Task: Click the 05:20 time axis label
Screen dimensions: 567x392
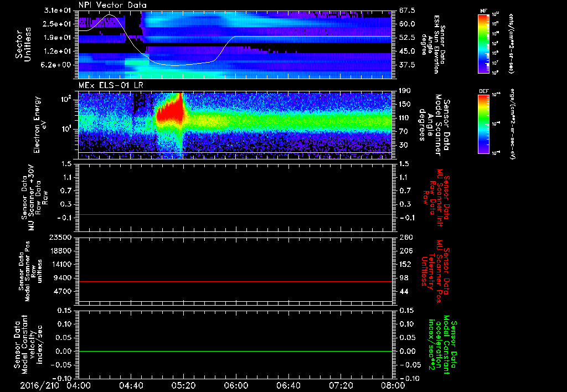Action: [x=183, y=385]
